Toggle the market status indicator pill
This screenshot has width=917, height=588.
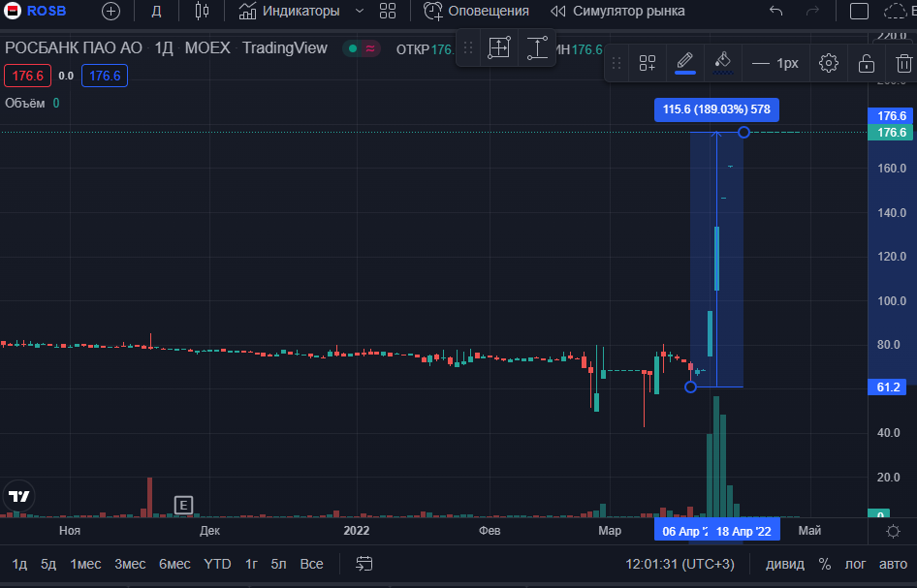click(362, 48)
